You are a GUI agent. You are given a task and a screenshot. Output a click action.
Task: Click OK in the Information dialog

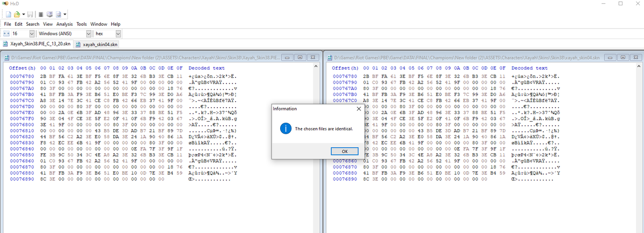pyautogui.click(x=345, y=152)
